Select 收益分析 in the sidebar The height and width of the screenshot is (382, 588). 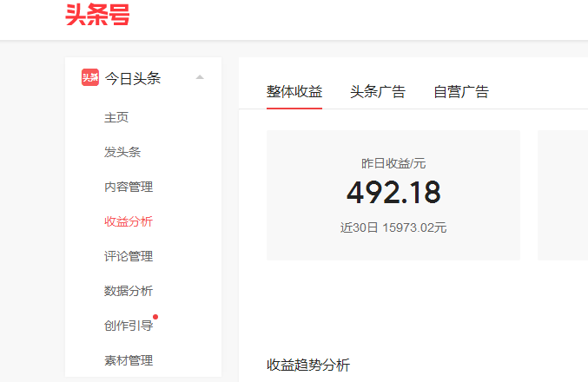click(129, 221)
